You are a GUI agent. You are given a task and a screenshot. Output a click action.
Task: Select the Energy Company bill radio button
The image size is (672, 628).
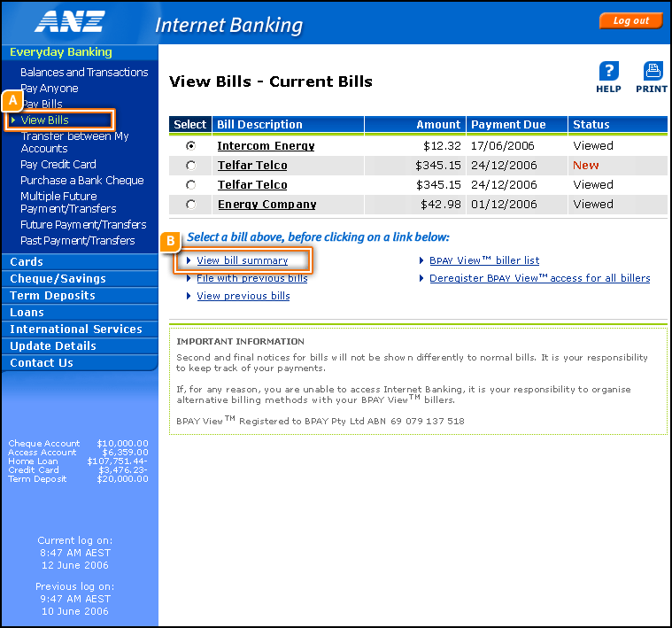[x=190, y=205]
